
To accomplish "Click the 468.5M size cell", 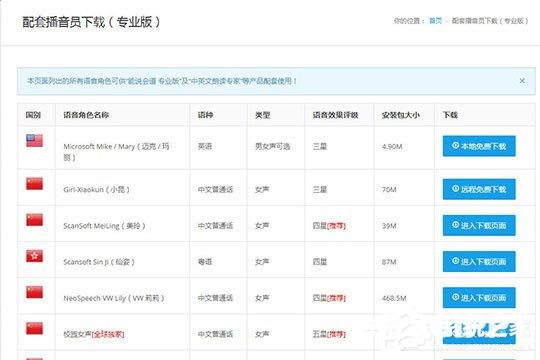I will pos(394,298).
